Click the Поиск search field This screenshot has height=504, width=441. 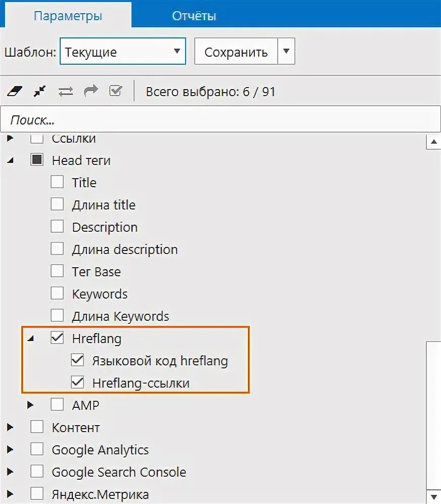coord(220,119)
